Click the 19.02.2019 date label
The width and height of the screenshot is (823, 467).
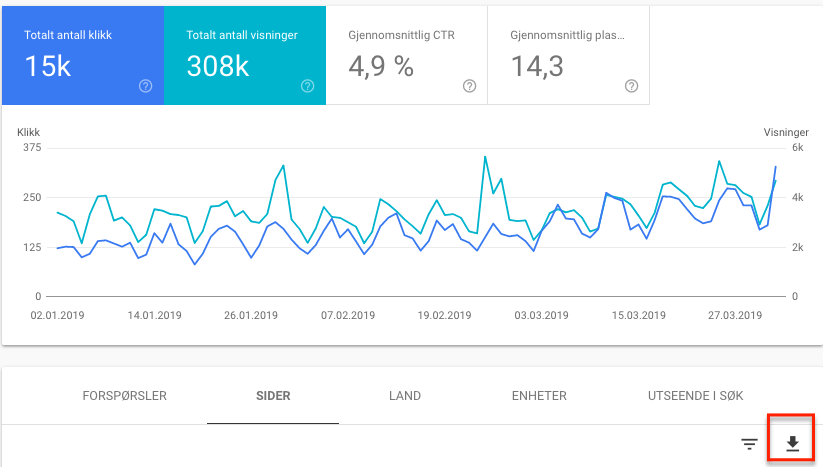[x=445, y=315]
